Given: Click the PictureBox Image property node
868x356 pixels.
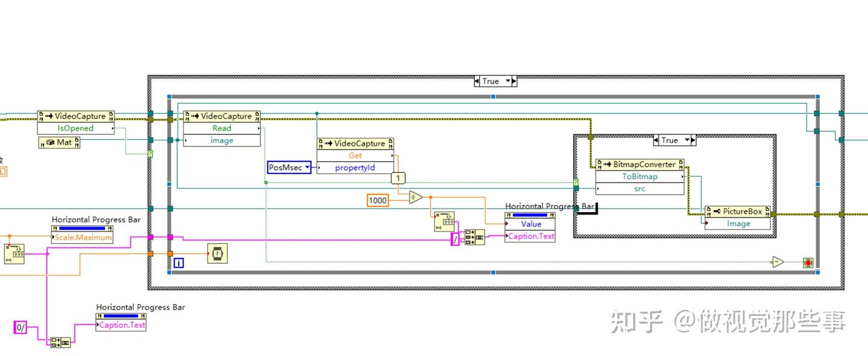Looking at the screenshot, I should [738, 223].
